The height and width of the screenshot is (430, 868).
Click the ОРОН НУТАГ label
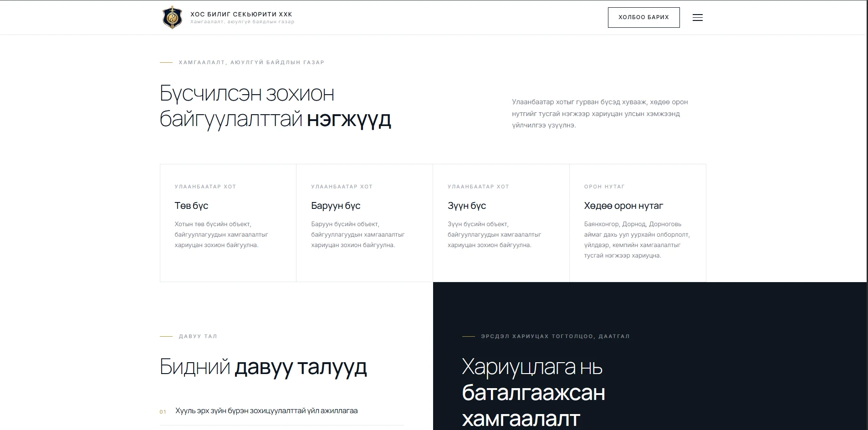coord(604,187)
